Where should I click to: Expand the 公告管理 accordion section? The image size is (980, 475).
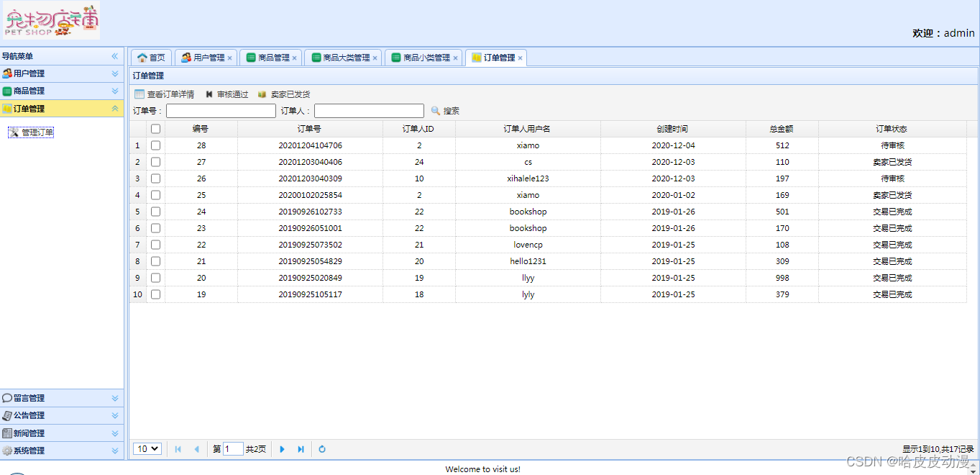coord(114,415)
